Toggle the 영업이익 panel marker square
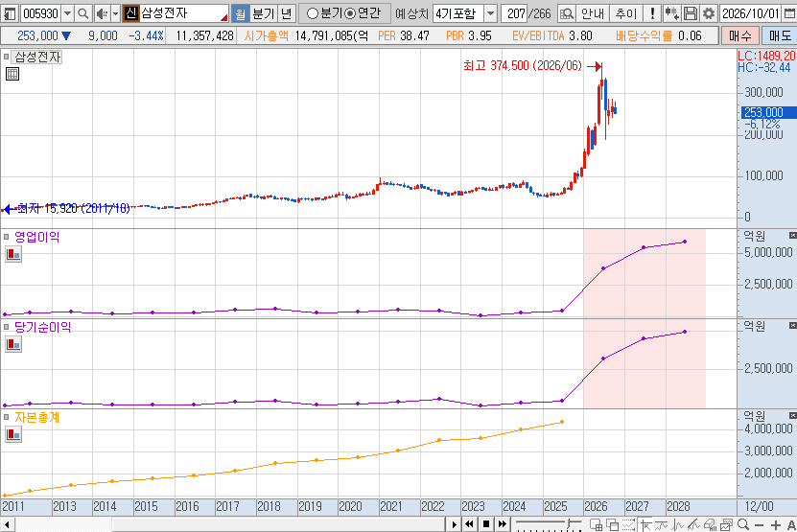This screenshot has height=532, width=797. (x=6, y=236)
